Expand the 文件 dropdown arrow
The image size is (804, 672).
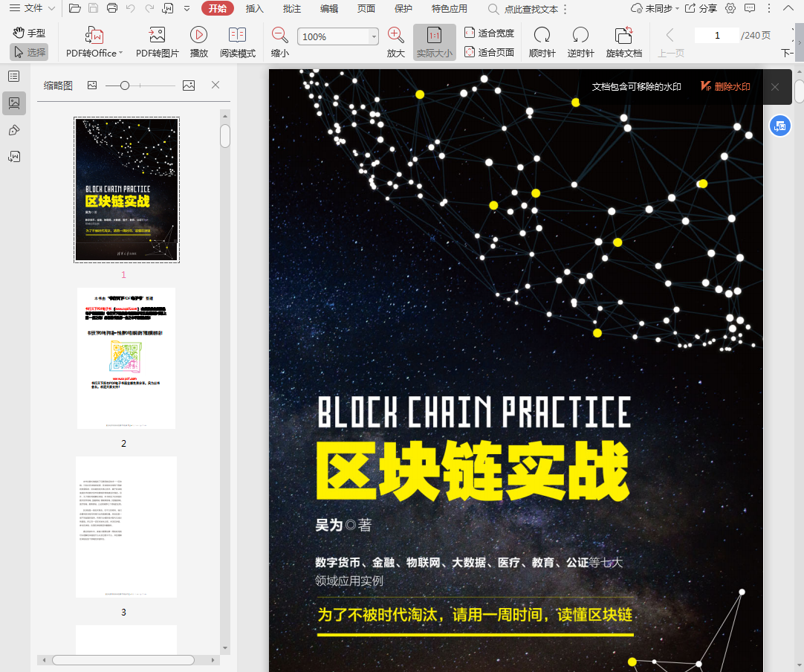pyautogui.click(x=51, y=9)
